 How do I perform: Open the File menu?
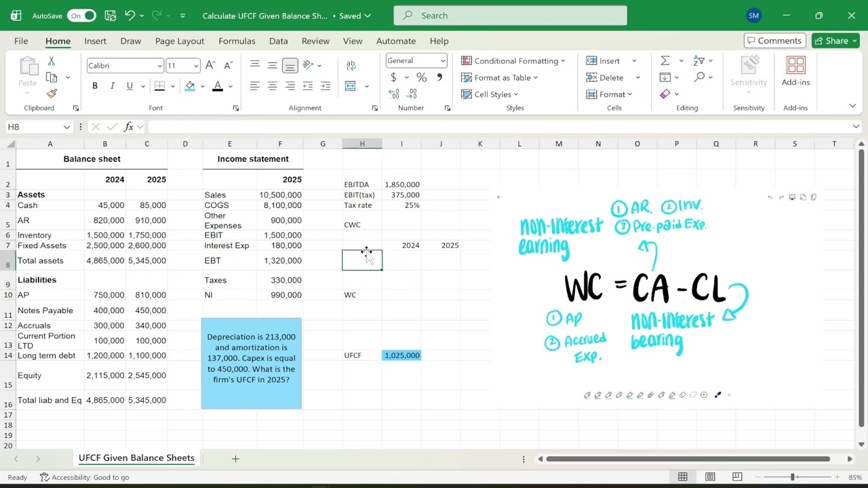[21, 41]
